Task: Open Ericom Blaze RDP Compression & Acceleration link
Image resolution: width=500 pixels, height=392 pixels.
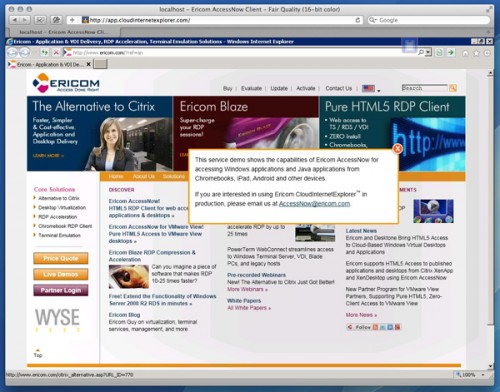Action: pyautogui.click(x=152, y=256)
